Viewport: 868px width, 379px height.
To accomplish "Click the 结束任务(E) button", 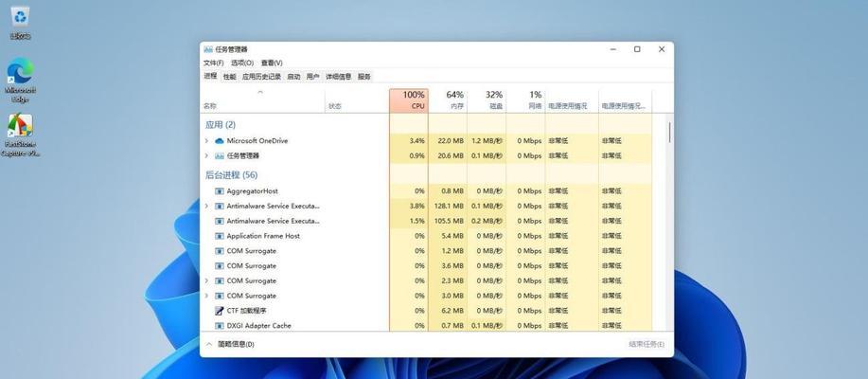I will pyautogui.click(x=647, y=344).
